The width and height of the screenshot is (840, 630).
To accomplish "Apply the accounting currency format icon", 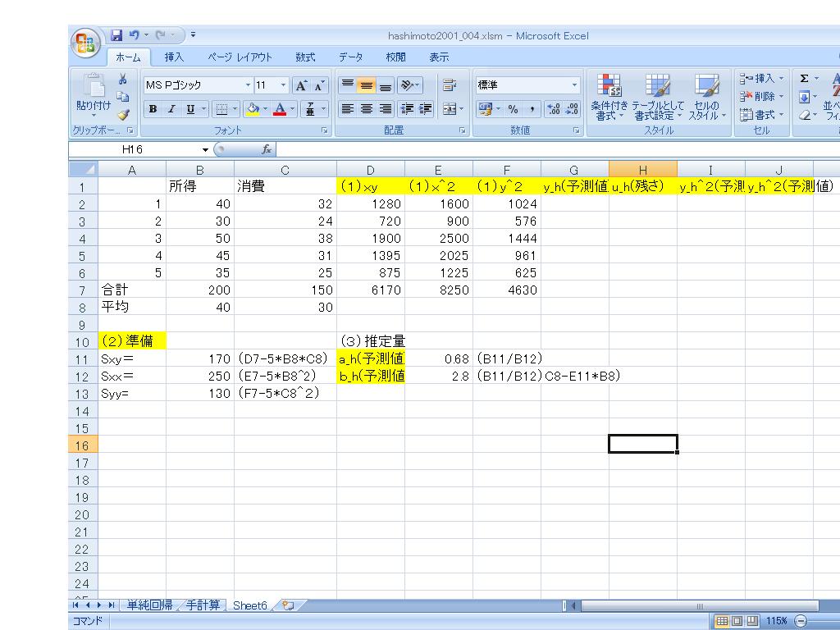I will pos(486,109).
